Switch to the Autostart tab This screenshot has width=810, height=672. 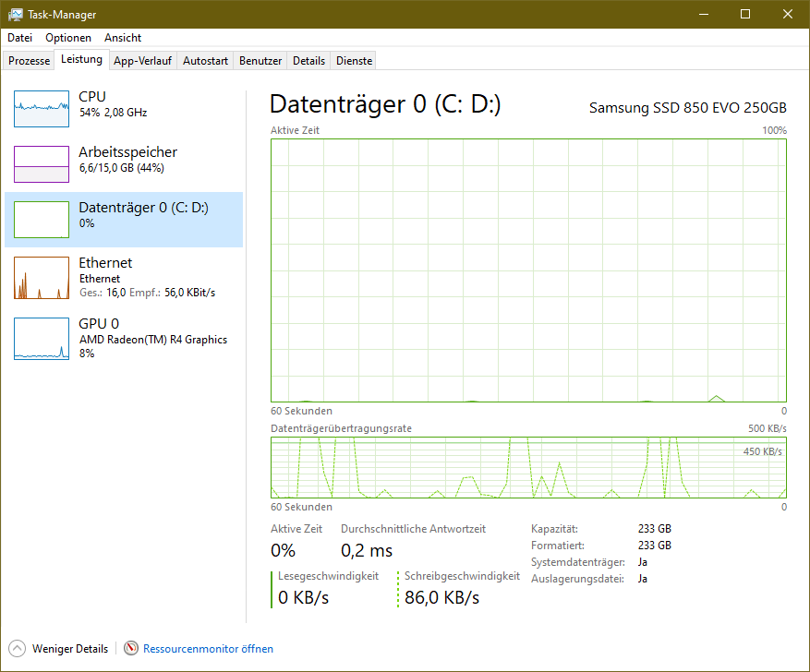coord(205,60)
